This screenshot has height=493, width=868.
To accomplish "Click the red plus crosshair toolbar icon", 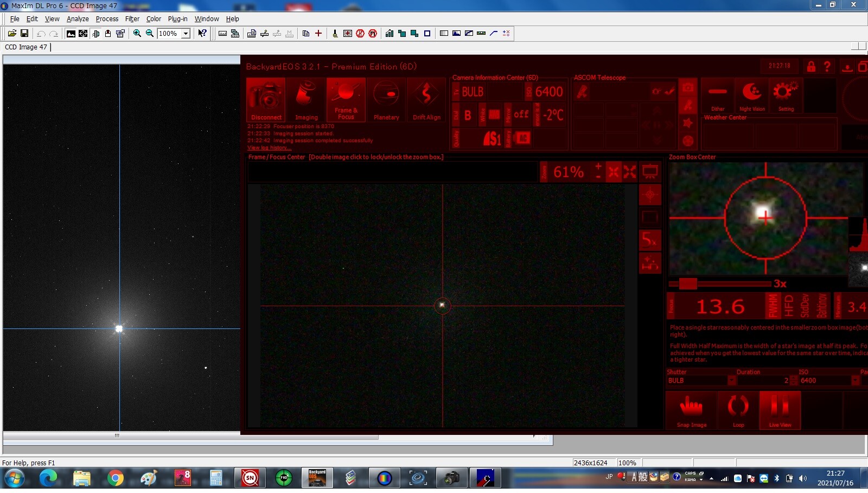I will coord(318,34).
